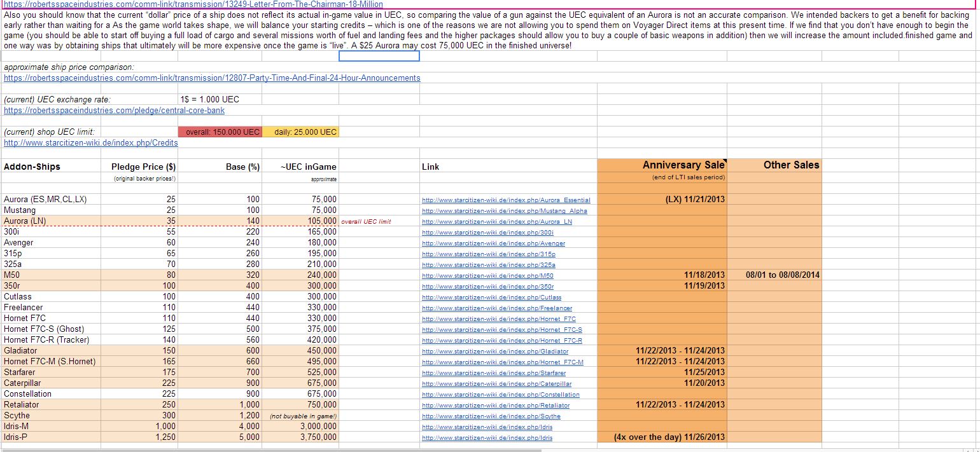Open the Letter-From-The-Chairman-18-Million link

click(x=193, y=4)
